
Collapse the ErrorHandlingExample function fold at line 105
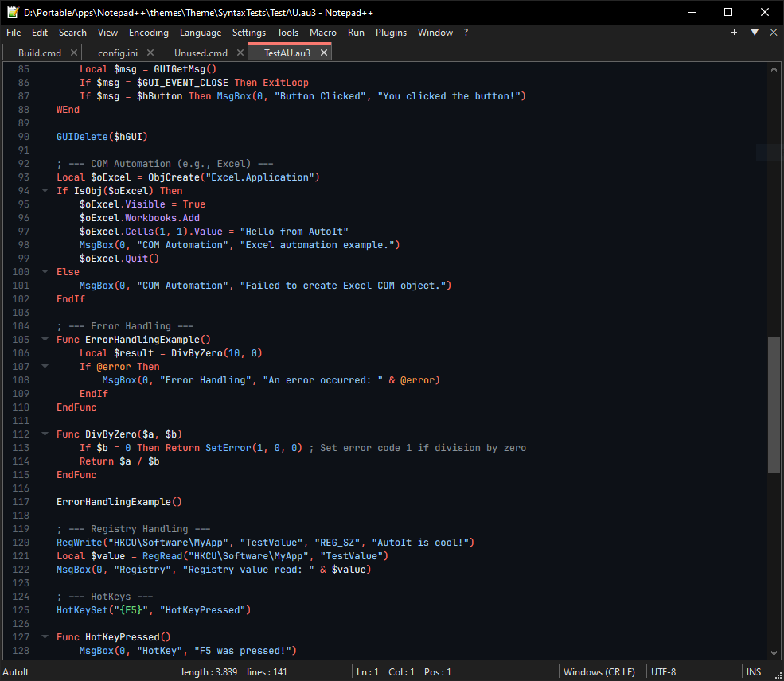45,339
